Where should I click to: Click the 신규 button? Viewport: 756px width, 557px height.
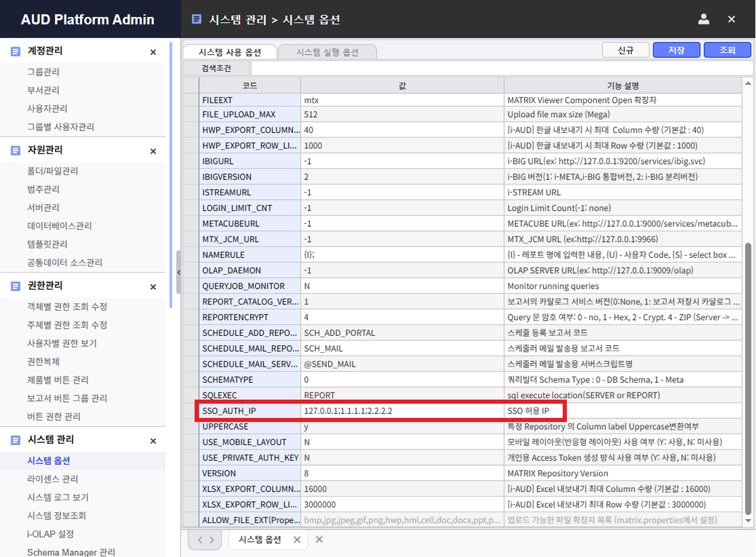(x=626, y=50)
